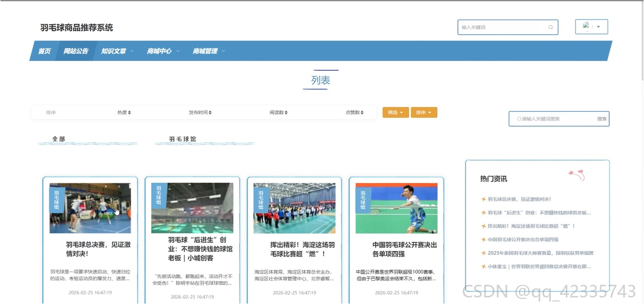644x304 pixels.
Task: Focus the 请输入关键词搜索 input field
Action: click(x=556, y=119)
